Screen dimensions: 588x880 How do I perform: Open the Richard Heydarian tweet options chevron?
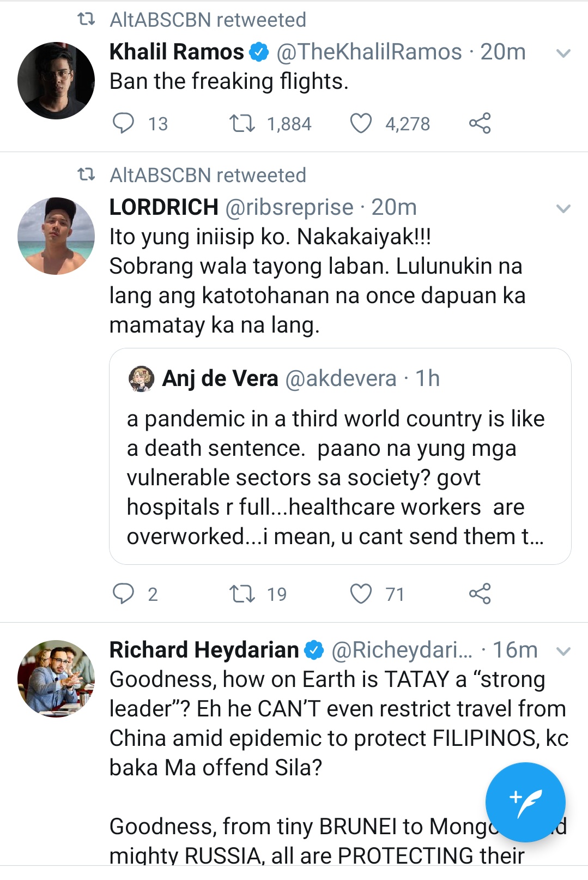point(563,651)
